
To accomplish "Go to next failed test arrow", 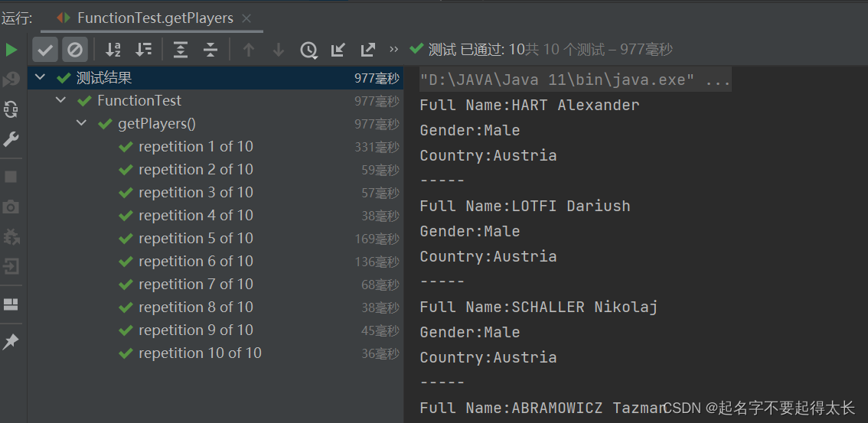I will click(279, 50).
